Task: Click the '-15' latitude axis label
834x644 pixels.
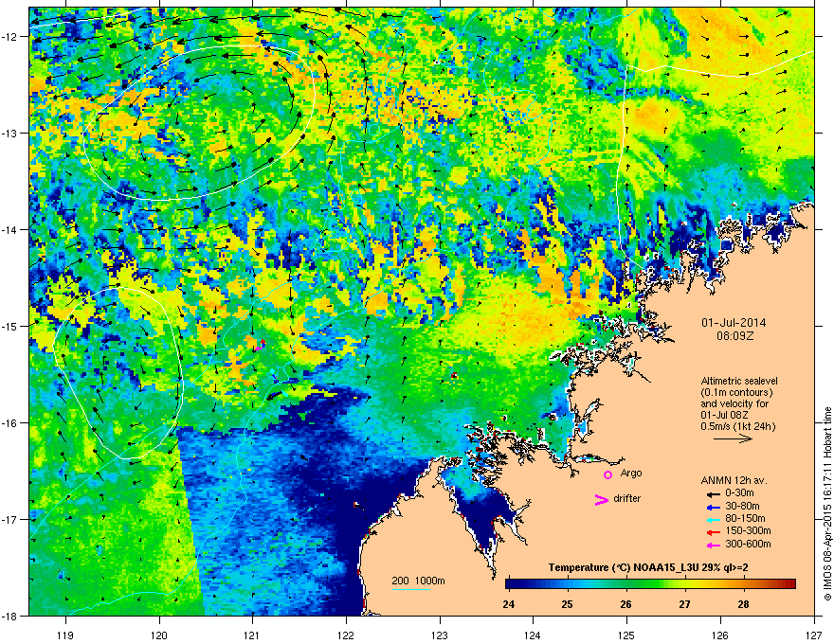Action: 9,326
